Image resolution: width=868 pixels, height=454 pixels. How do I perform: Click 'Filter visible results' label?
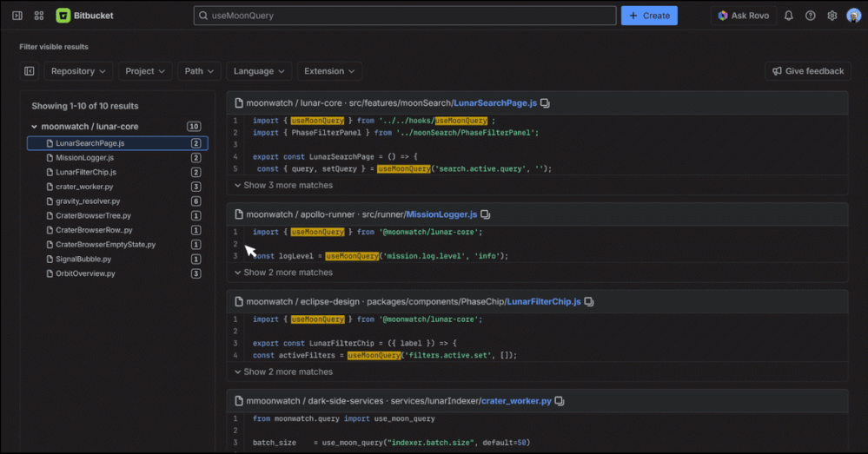(x=54, y=47)
